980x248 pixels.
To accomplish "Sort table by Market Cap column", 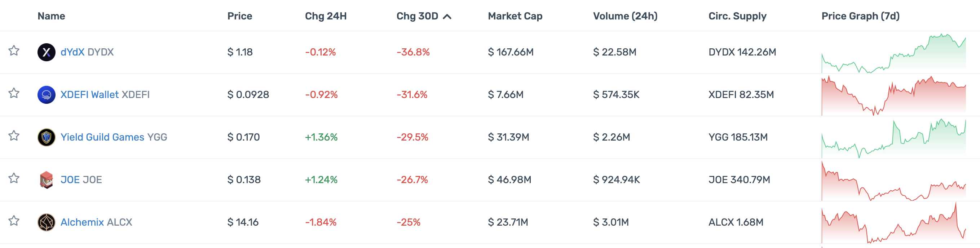I will pyautogui.click(x=515, y=16).
